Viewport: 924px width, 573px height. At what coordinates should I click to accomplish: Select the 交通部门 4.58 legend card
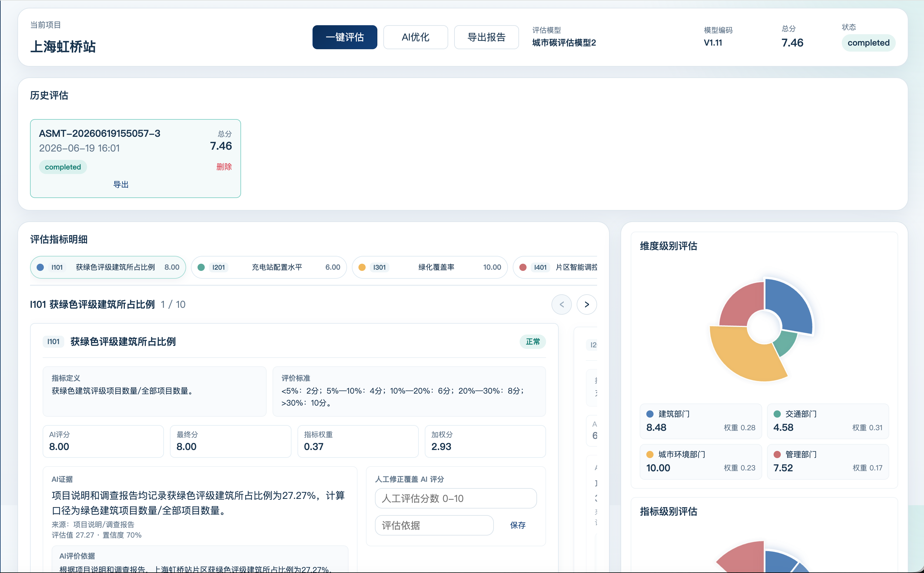(828, 421)
